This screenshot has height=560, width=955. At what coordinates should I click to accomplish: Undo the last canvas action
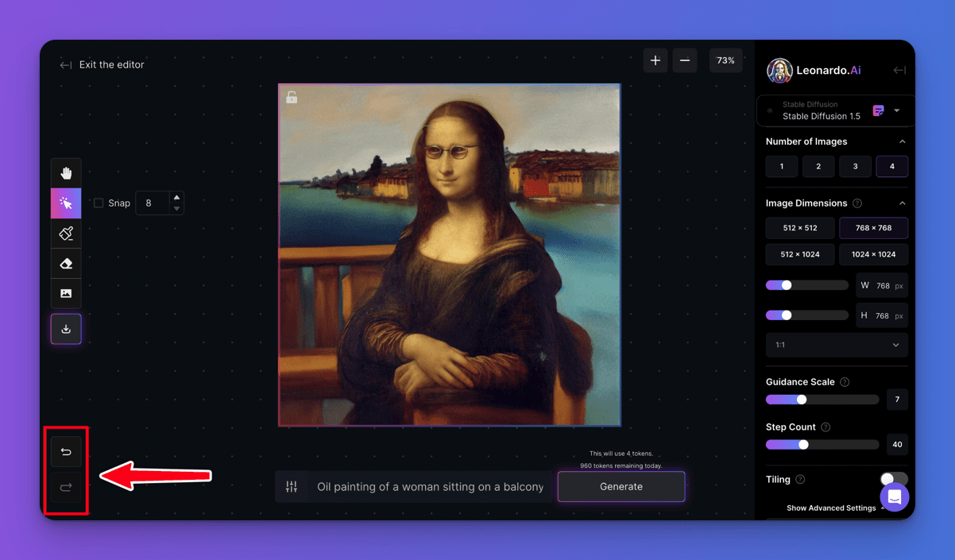(66, 452)
